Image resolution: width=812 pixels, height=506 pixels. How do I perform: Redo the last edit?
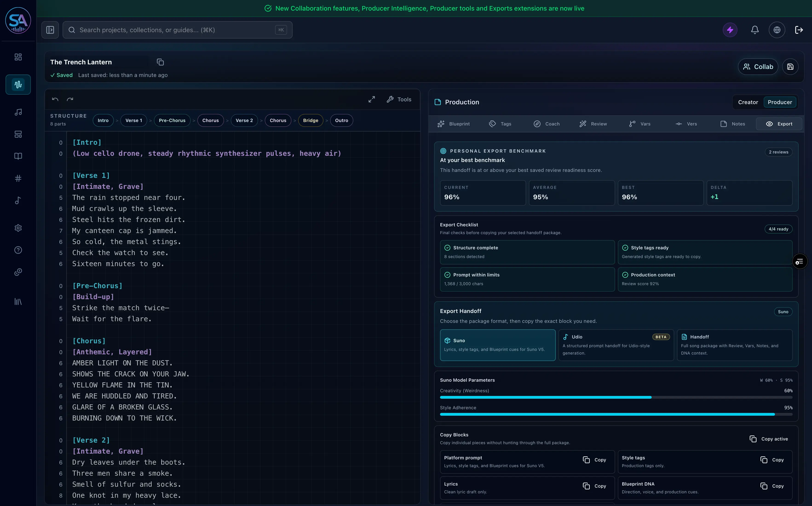[70, 99]
